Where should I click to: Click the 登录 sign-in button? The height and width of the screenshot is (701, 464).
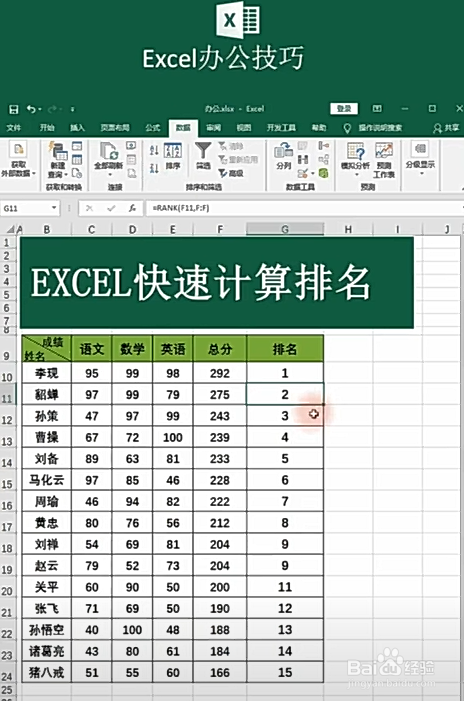[x=344, y=109]
